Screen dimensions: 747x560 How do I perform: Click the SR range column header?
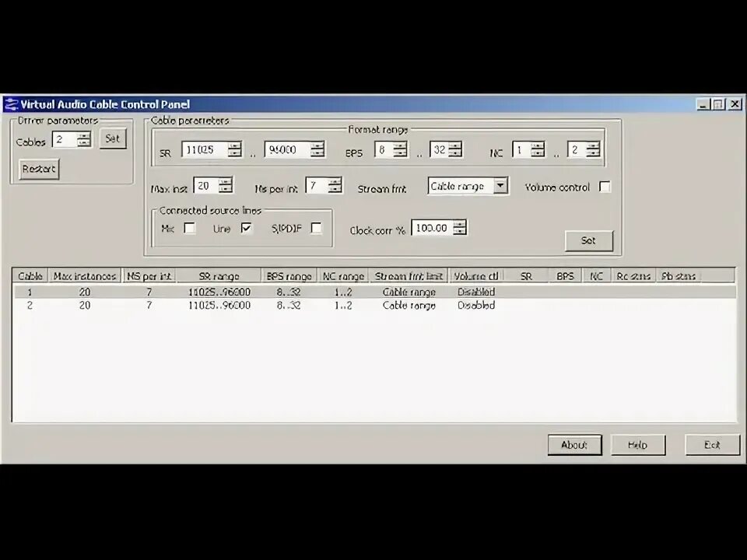click(x=219, y=276)
